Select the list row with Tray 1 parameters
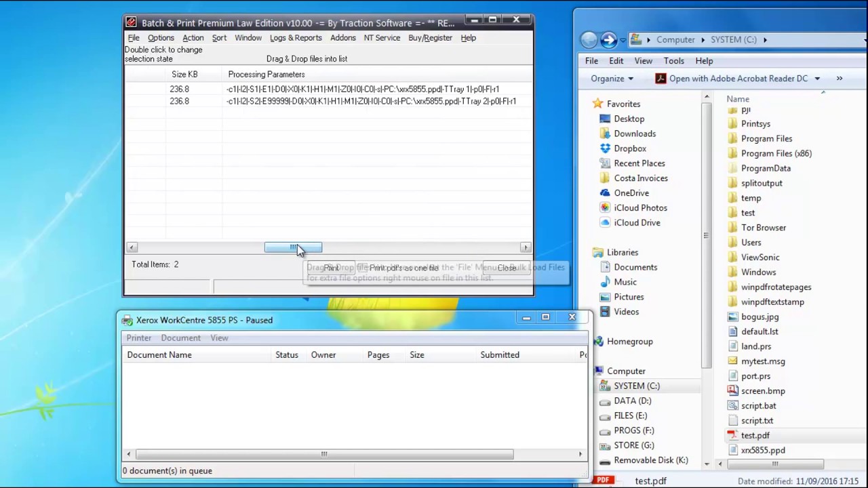The width and height of the screenshot is (868, 488). click(x=329, y=89)
